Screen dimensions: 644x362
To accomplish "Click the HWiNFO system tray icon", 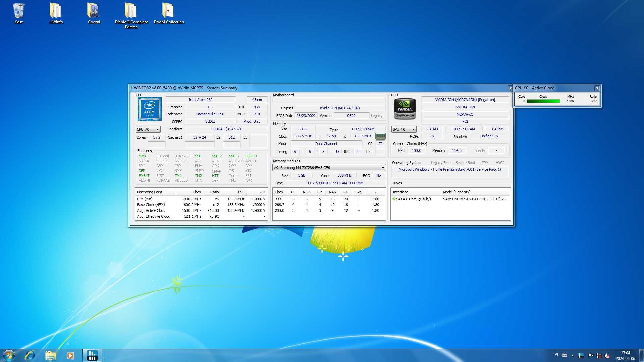I will tap(581, 355).
